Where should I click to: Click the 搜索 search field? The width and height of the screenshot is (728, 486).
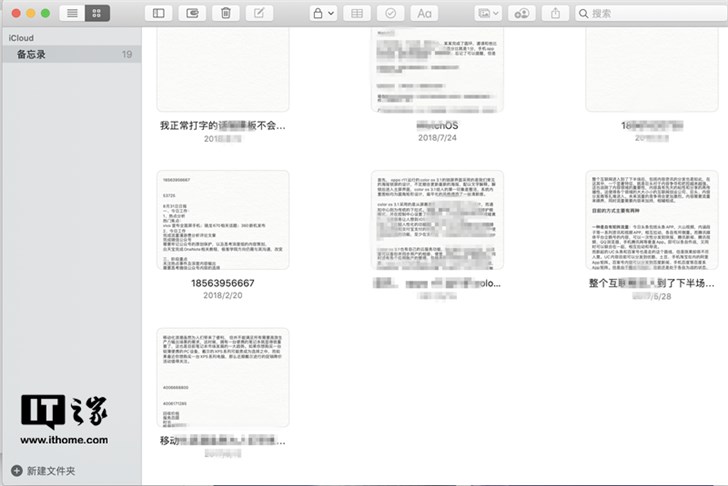click(651, 13)
